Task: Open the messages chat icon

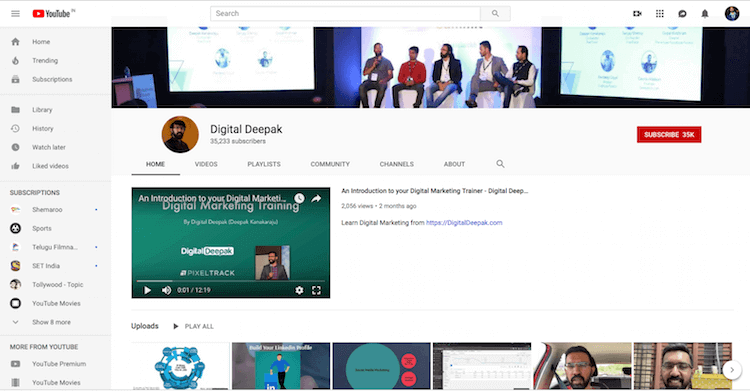Action: (x=682, y=13)
